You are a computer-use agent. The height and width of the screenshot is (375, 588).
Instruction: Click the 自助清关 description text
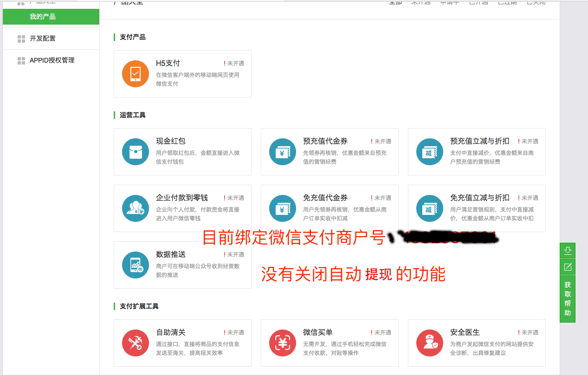tap(198, 349)
